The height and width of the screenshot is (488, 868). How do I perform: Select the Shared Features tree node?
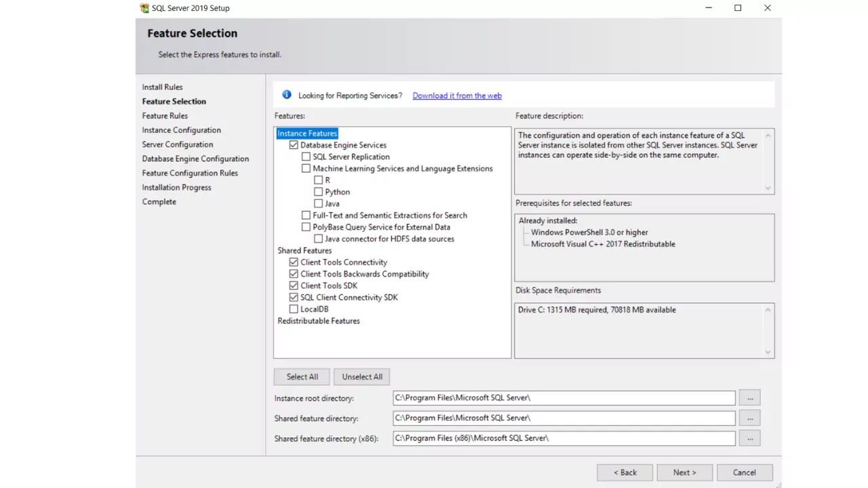[304, 251]
